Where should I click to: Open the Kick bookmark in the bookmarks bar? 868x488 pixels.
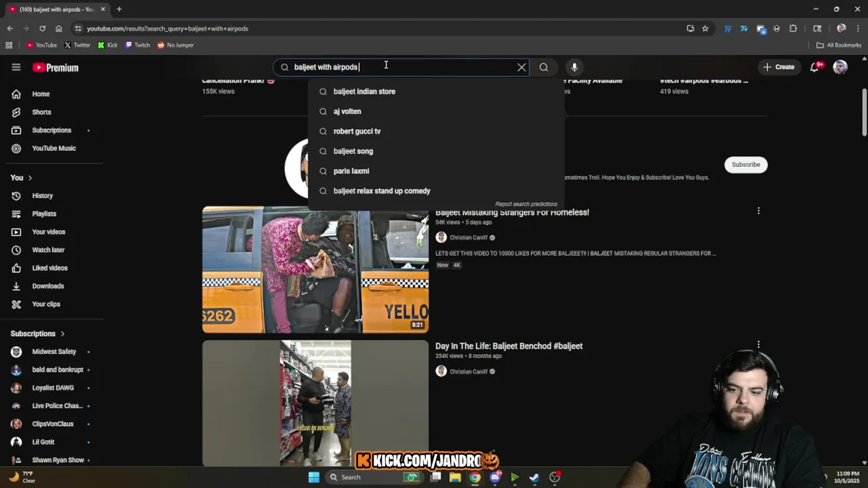click(108, 45)
